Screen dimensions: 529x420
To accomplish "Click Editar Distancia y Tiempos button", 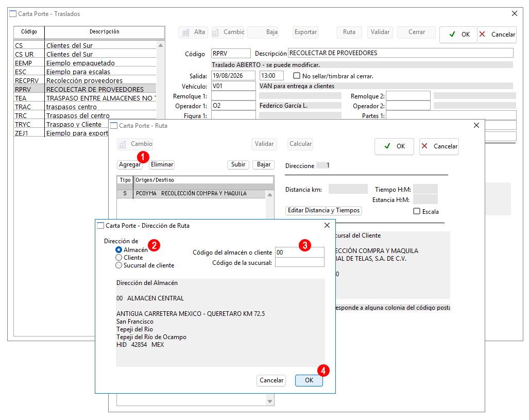I will click(x=323, y=210).
